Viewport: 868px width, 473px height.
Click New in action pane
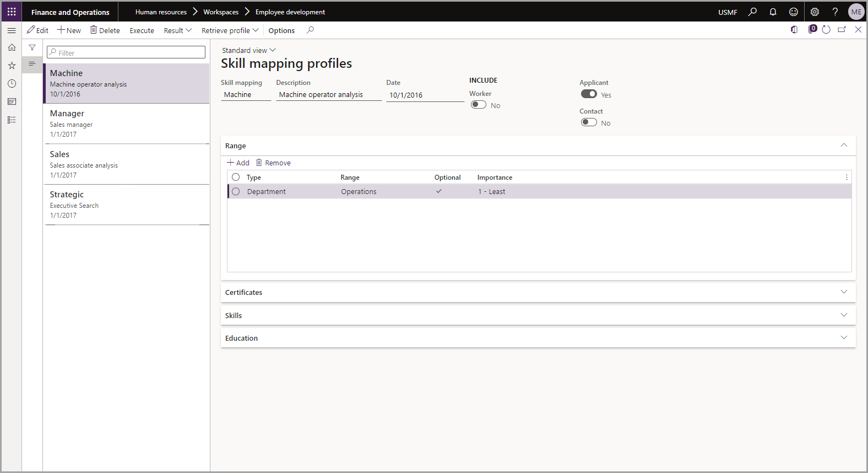coord(69,30)
